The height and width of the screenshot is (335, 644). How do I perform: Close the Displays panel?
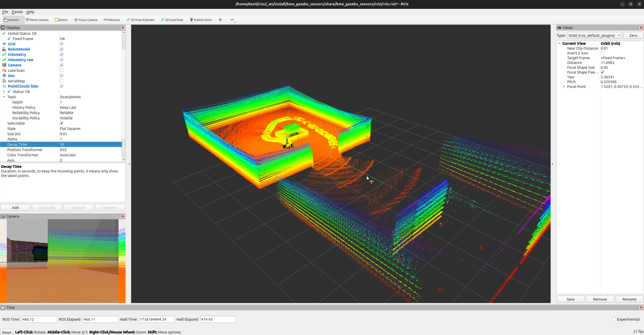(123, 27)
